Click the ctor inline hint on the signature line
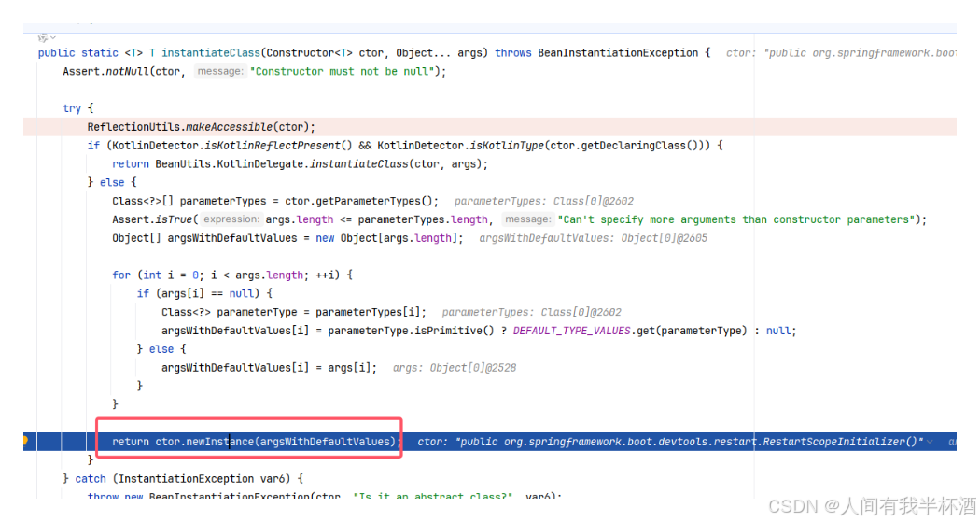Image resolution: width=980 pixels, height=522 pixels. click(841, 53)
